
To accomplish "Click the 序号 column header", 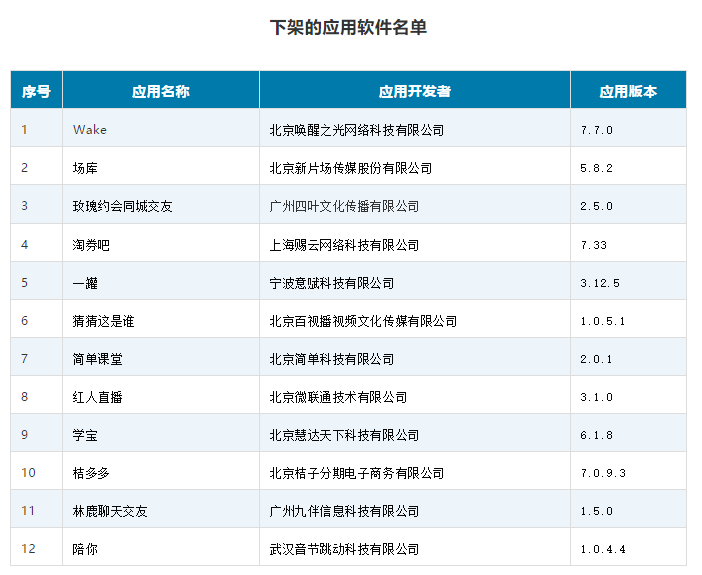I will click(x=36, y=91).
